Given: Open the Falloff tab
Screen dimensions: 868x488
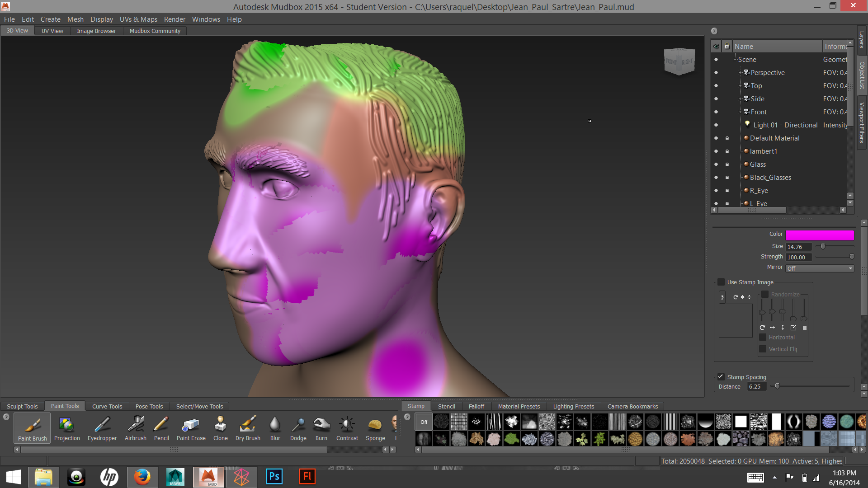Looking at the screenshot, I should pos(476,406).
